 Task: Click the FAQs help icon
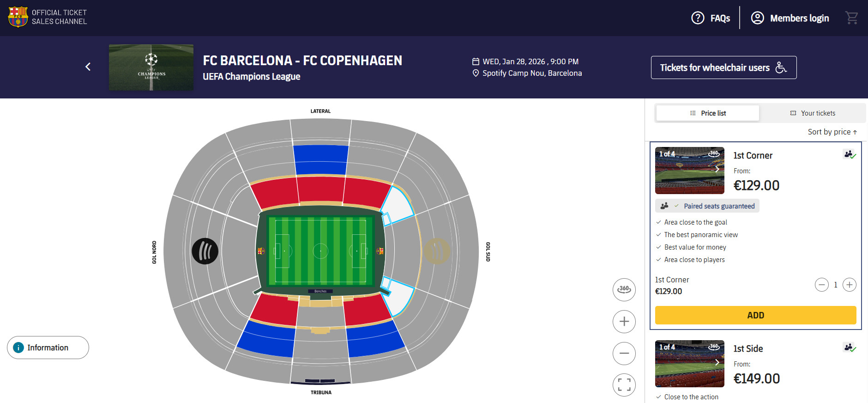(698, 18)
